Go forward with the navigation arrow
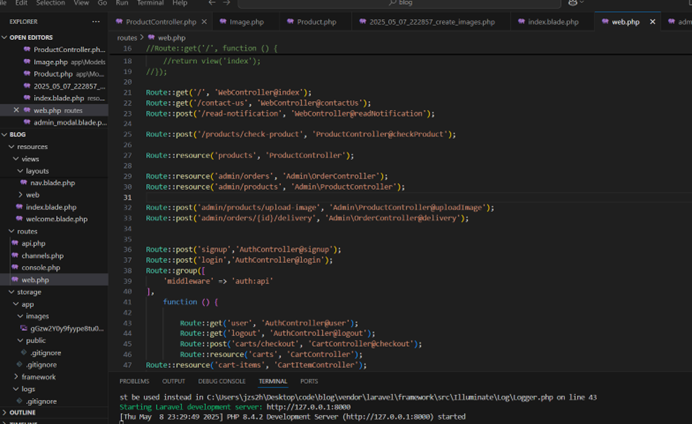Viewport: 692px width, 424px height. 226,3
